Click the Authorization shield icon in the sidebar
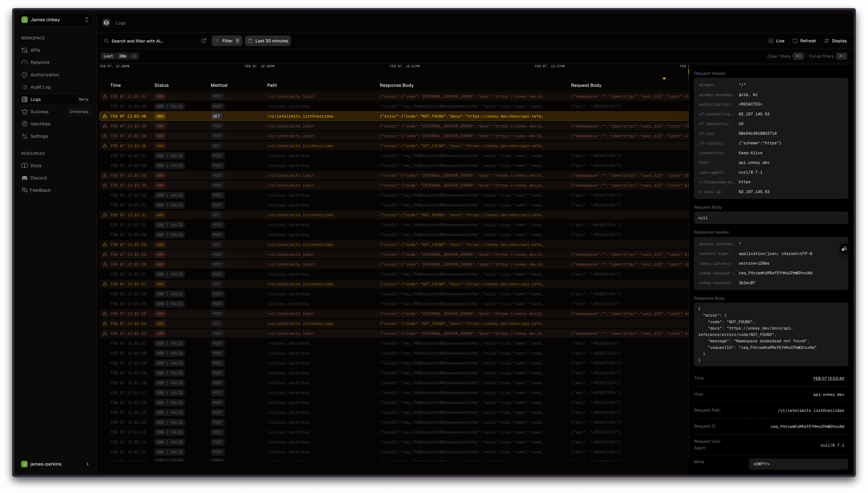 [x=24, y=75]
